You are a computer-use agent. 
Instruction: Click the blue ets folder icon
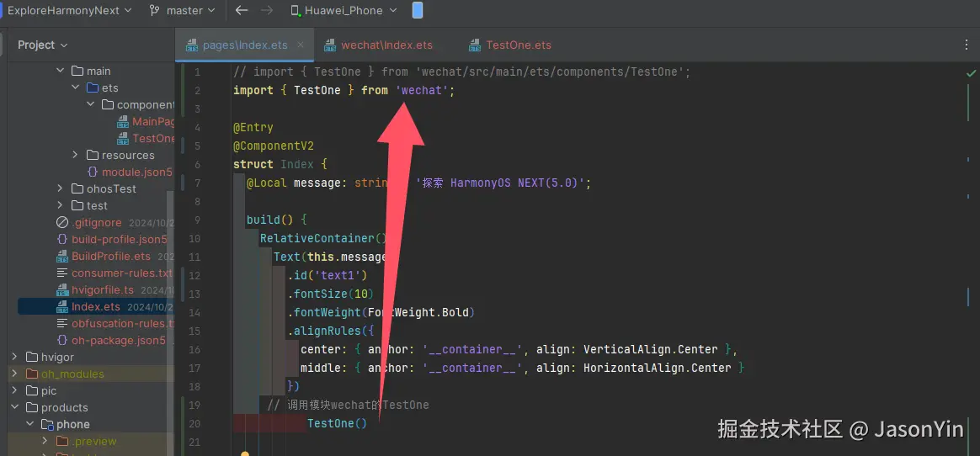point(92,88)
